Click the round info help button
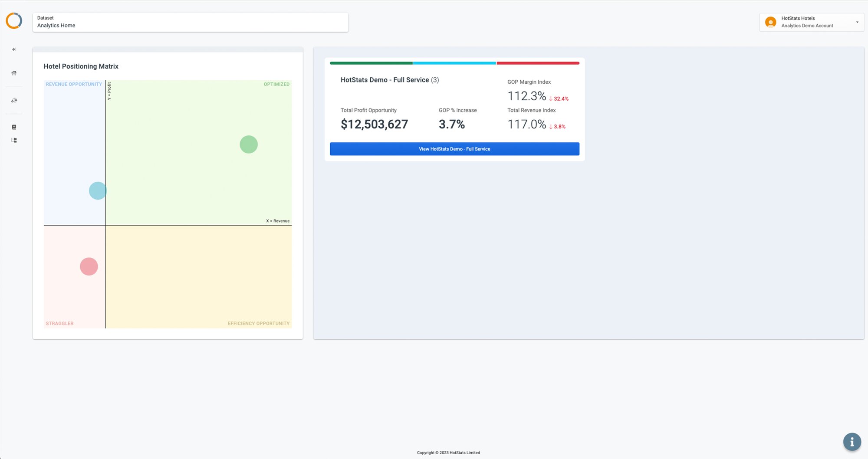 [x=852, y=442]
